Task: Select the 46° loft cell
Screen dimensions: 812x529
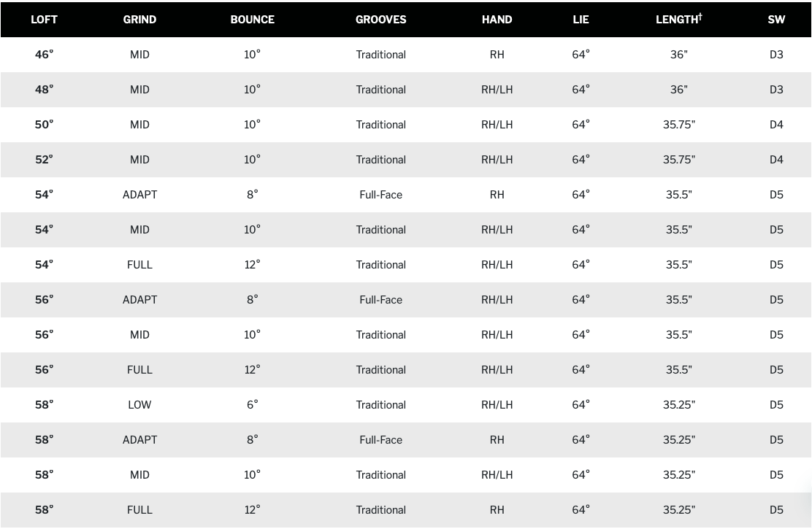Action: coord(44,54)
